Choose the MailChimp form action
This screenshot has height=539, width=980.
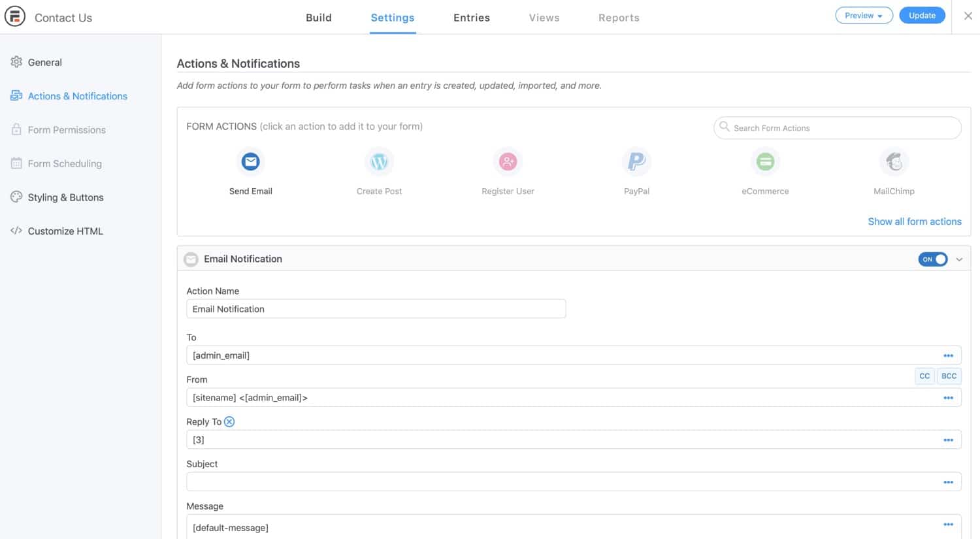pyautogui.click(x=894, y=170)
